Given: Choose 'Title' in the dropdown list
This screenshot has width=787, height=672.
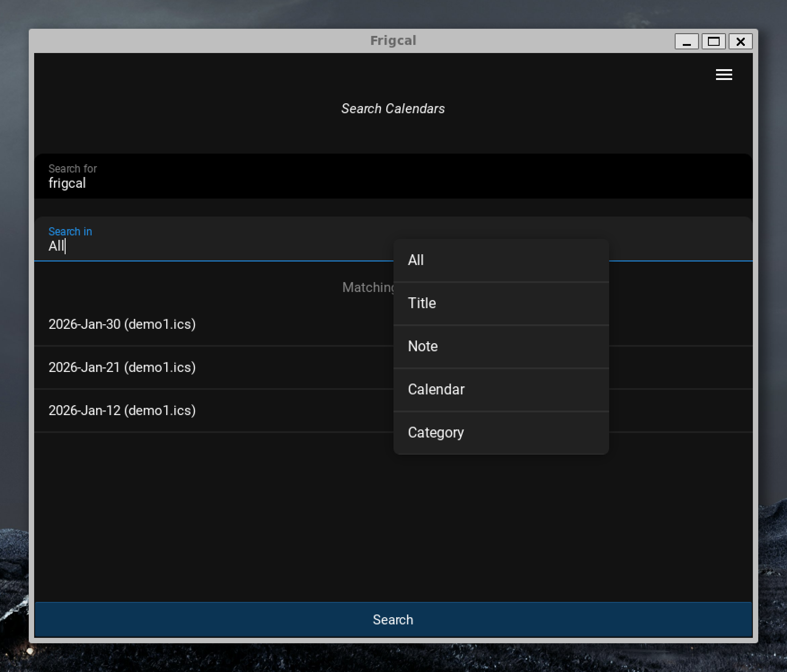Looking at the screenshot, I should pos(501,303).
